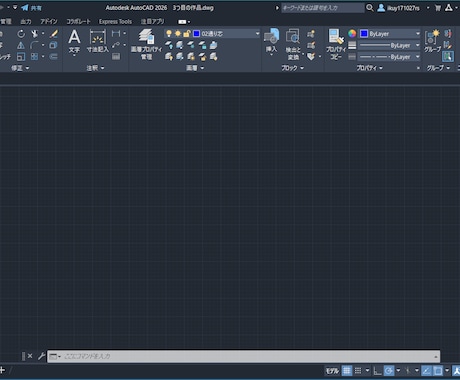460x380 pixels.
Task: Open the 管理 ribbon tab
Action: [x=6, y=22]
